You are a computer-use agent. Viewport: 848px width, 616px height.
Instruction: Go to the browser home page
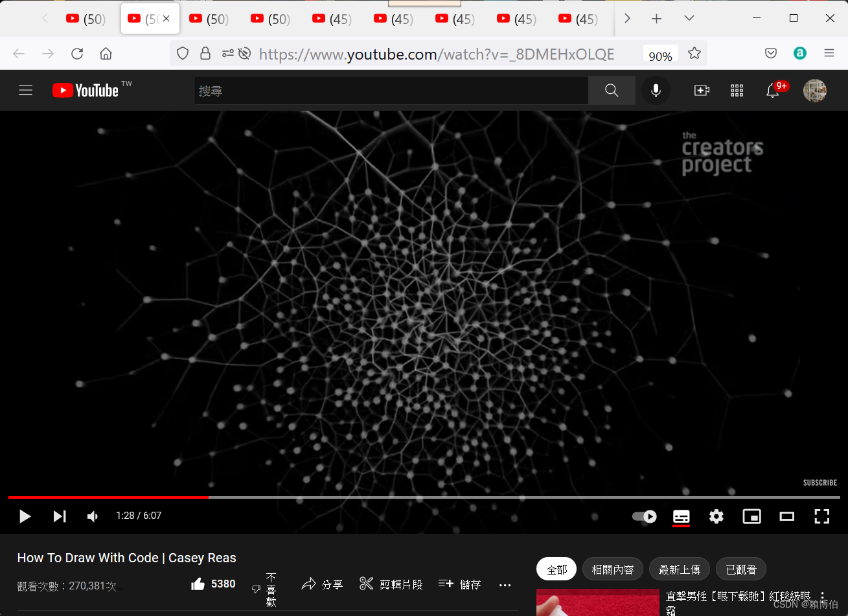click(x=106, y=54)
